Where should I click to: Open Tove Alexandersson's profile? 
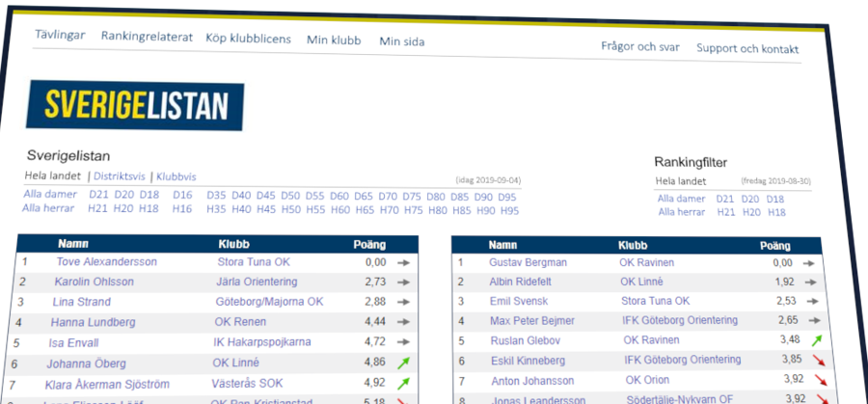pyautogui.click(x=107, y=261)
